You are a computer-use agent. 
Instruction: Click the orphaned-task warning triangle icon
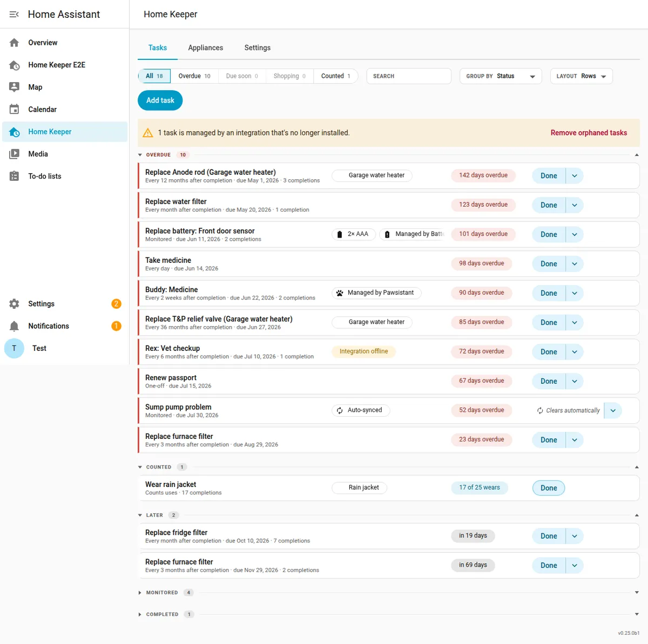point(148,133)
